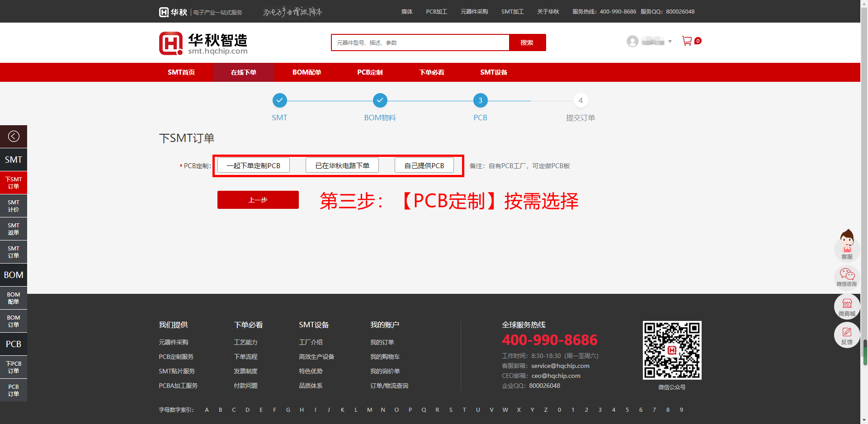Click the 华秋智造 logo
Viewport: 868px width, 424px height.
click(203, 43)
